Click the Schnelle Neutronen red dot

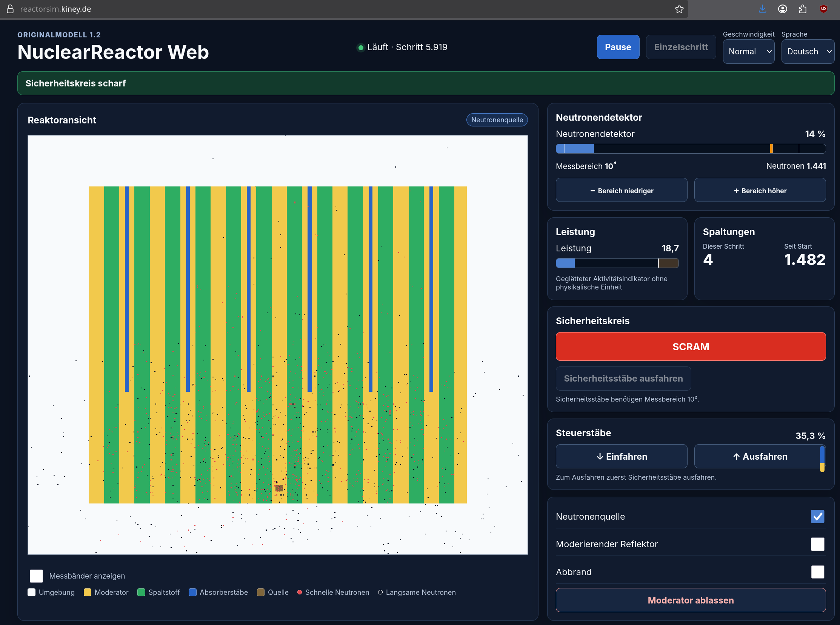tap(300, 592)
